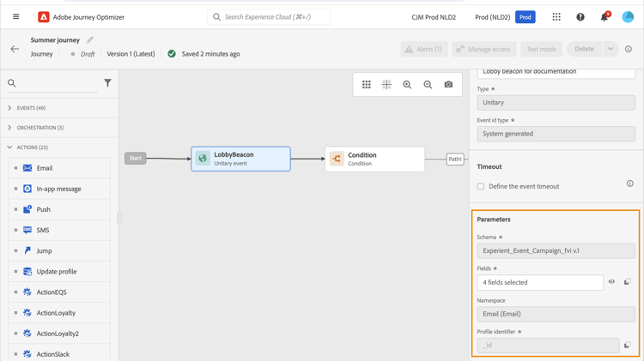Screen dimensions: 644x361
Task: Click the Delete button
Action: (x=584, y=49)
